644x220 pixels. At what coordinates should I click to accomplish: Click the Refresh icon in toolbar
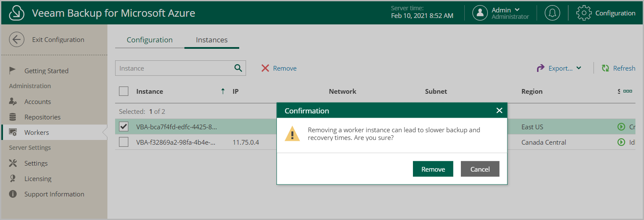605,68
